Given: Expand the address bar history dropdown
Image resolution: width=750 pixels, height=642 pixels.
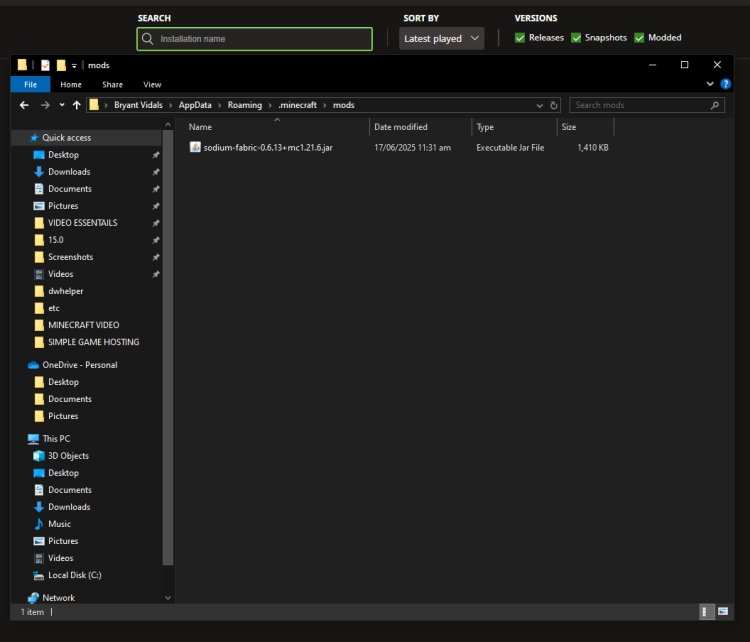Looking at the screenshot, I should (x=540, y=105).
